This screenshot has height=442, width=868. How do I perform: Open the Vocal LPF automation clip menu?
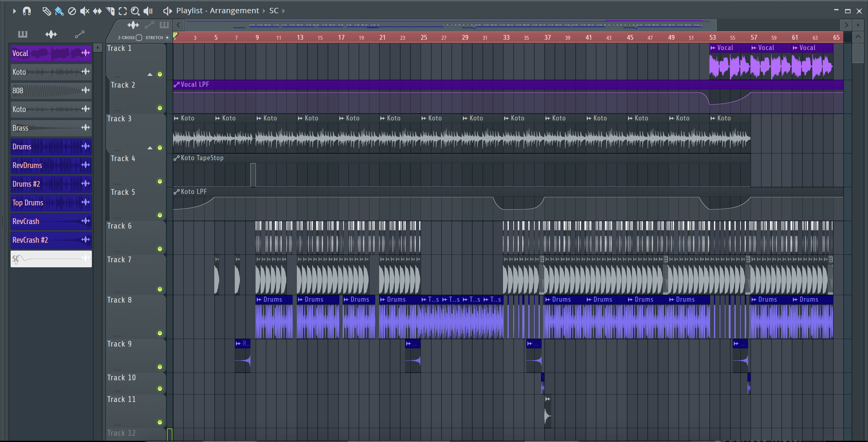177,85
